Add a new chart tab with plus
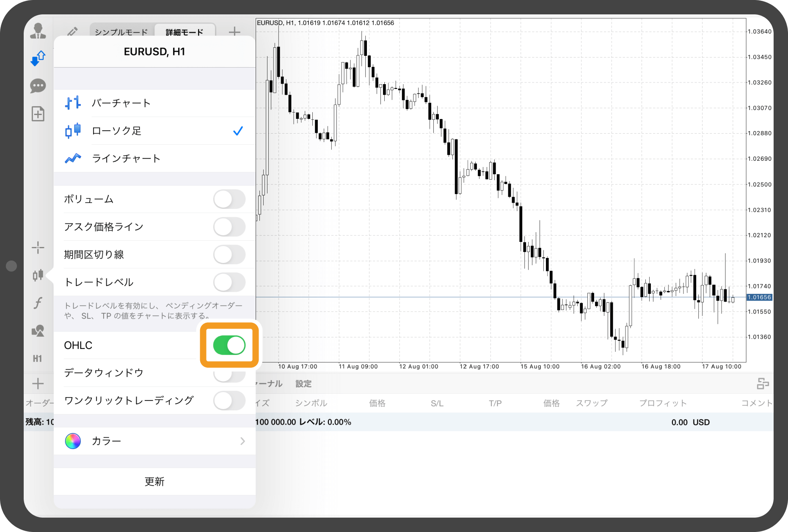Viewport: 788px width, 532px height. pyautogui.click(x=234, y=32)
